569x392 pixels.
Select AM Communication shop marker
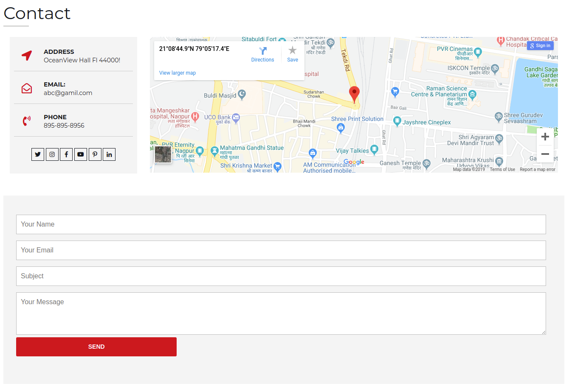[x=313, y=153]
